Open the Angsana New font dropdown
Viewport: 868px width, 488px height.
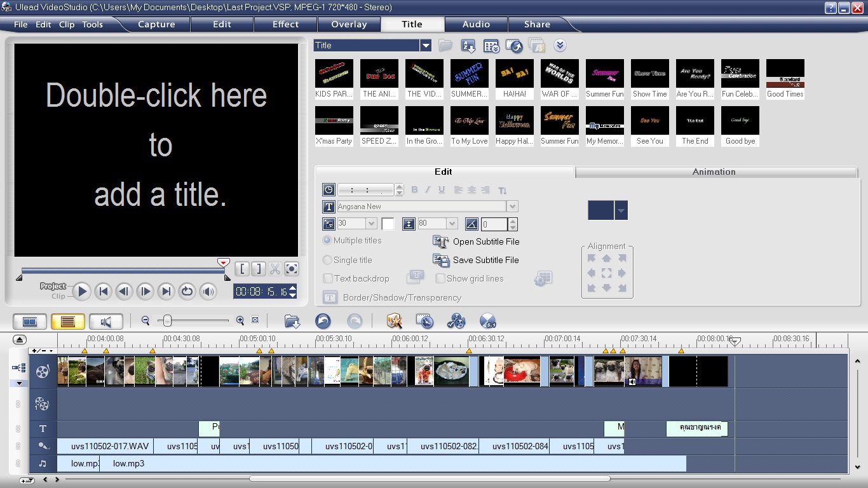[512, 207]
